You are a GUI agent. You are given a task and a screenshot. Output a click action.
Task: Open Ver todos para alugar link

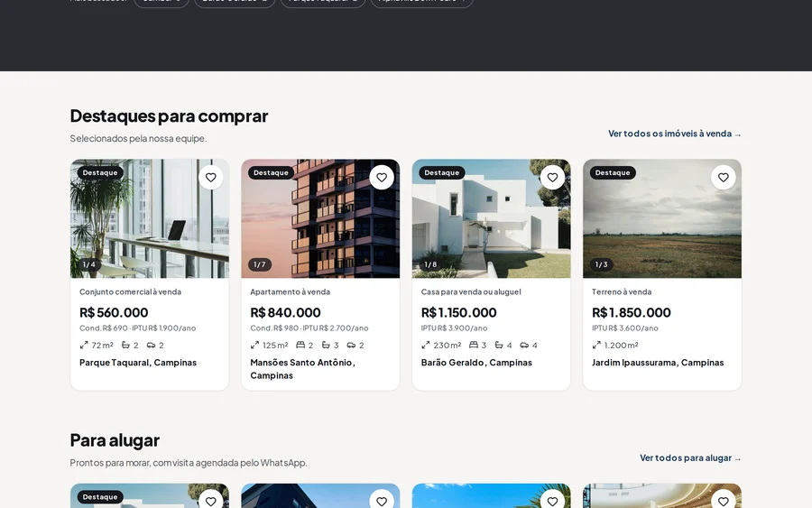pyautogui.click(x=690, y=457)
